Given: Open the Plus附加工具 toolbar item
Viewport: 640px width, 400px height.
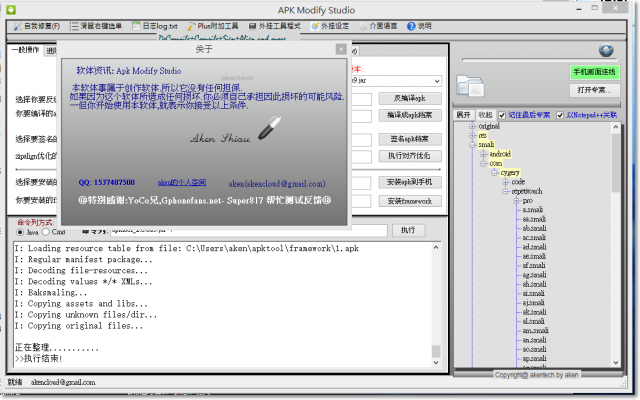Looking at the screenshot, I should (x=213, y=26).
